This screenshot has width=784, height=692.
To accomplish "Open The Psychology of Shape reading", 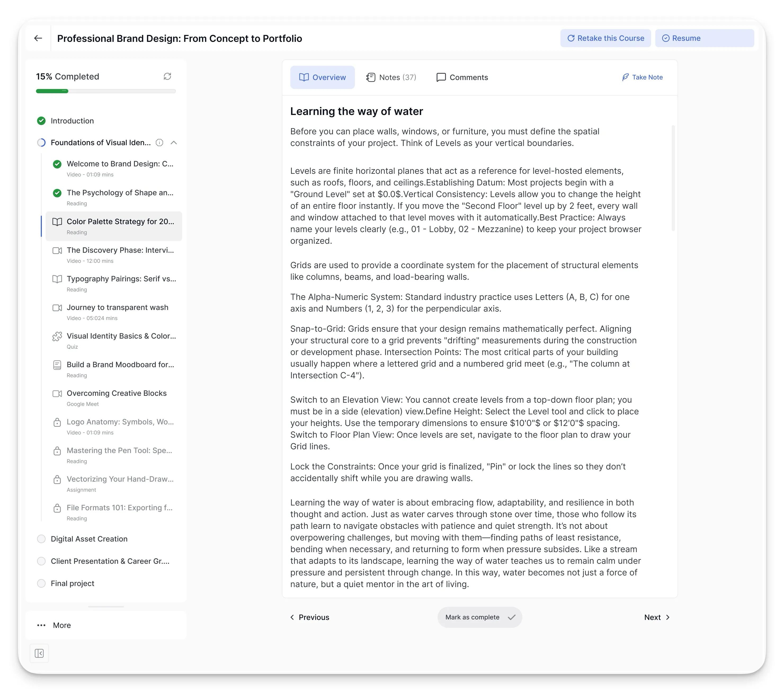I will click(x=114, y=198).
